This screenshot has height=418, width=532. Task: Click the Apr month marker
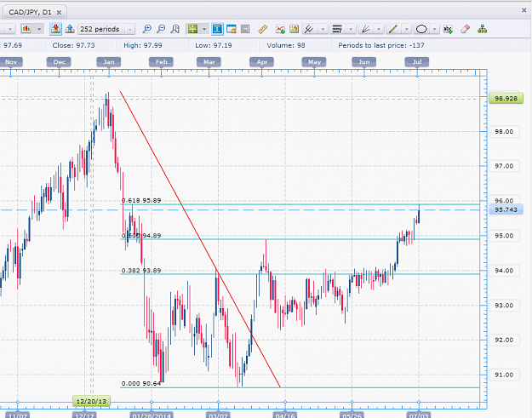tap(262, 62)
